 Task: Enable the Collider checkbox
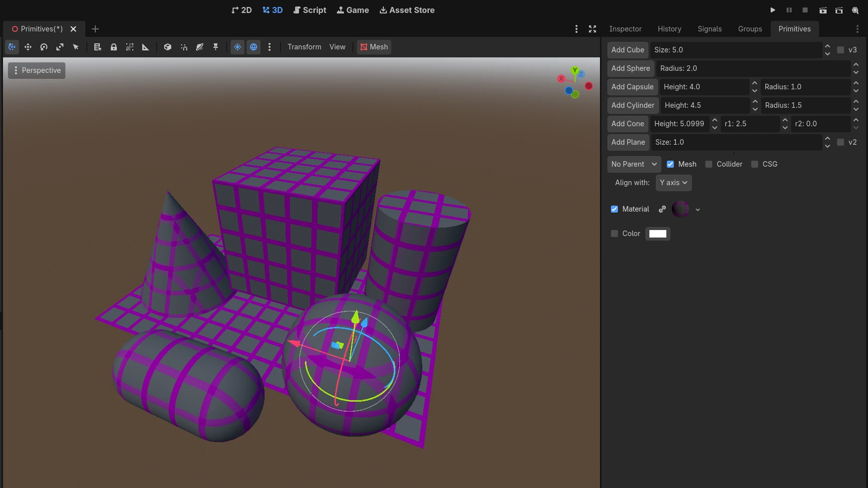[709, 164]
